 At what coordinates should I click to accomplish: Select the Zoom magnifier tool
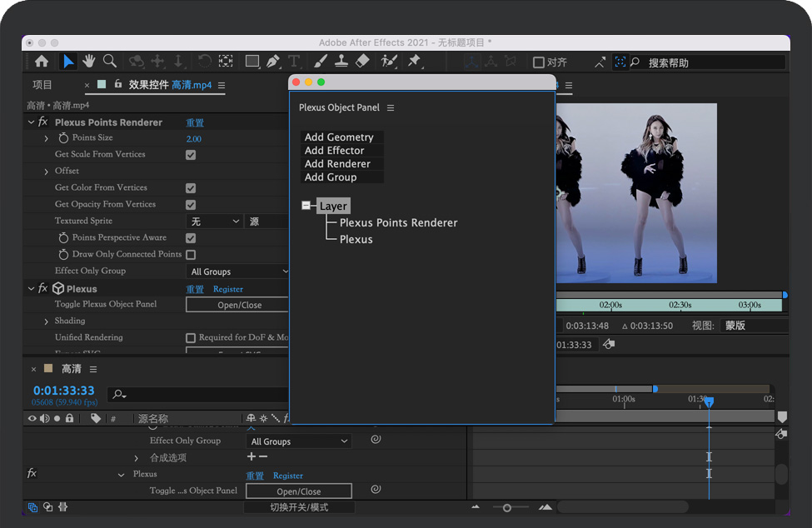[109, 61]
